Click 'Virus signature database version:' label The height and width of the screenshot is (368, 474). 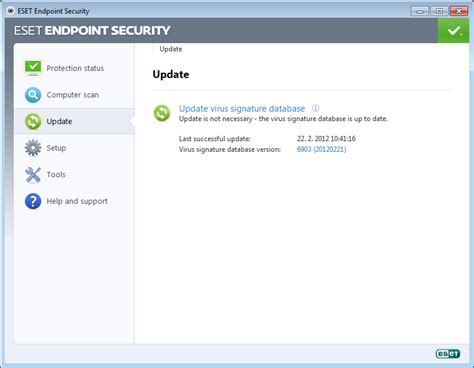(x=230, y=149)
